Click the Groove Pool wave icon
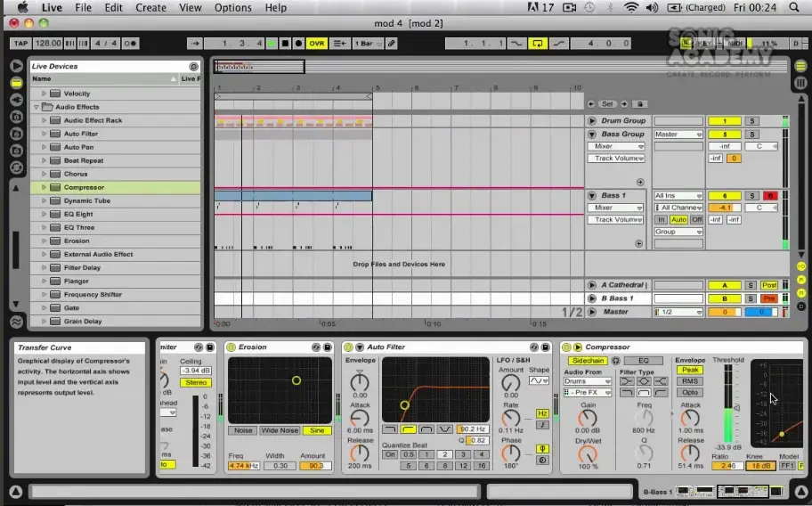 [x=16, y=322]
